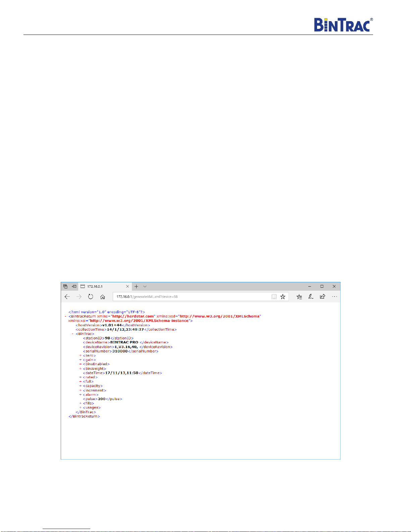The width and height of the screenshot is (411, 532).
Task: Open the favorites hub list
Action: click(299, 297)
